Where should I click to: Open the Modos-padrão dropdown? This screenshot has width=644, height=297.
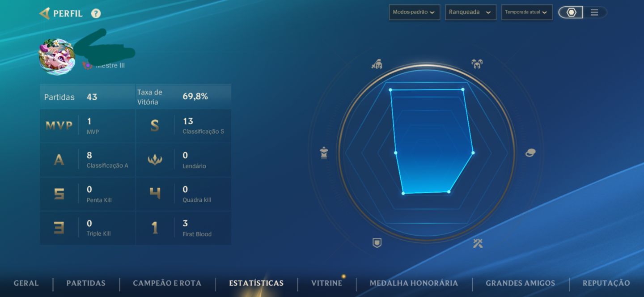click(x=414, y=12)
